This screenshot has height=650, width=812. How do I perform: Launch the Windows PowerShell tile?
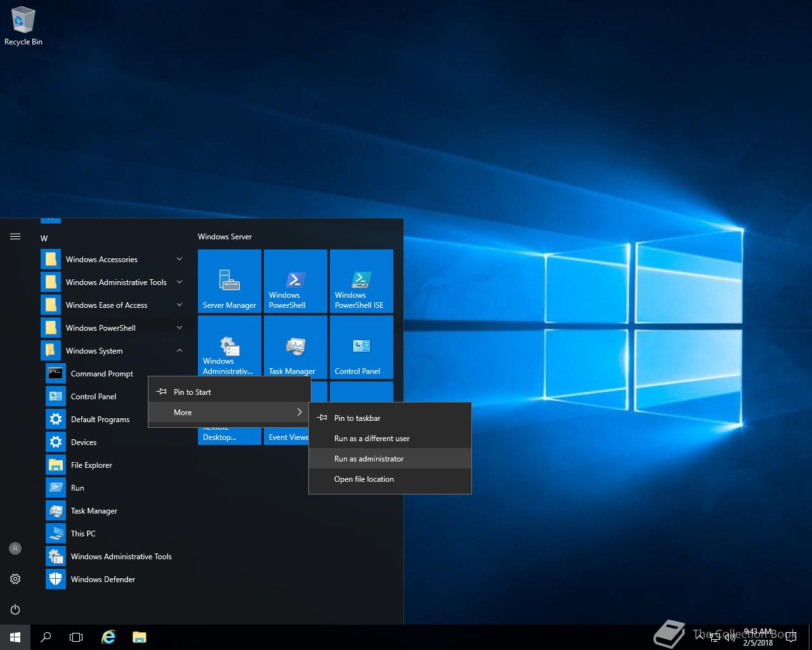(x=296, y=281)
